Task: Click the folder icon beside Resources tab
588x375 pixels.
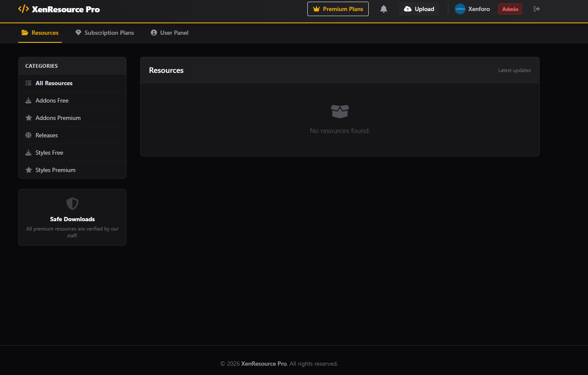Action: click(x=25, y=33)
